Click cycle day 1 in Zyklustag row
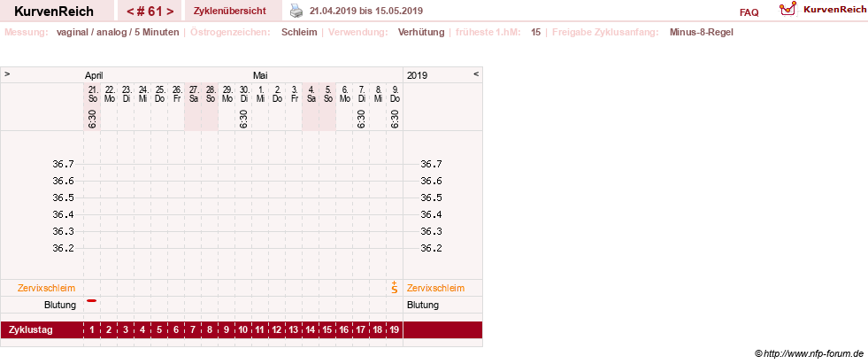This screenshot has width=868, height=364. point(92,330)
